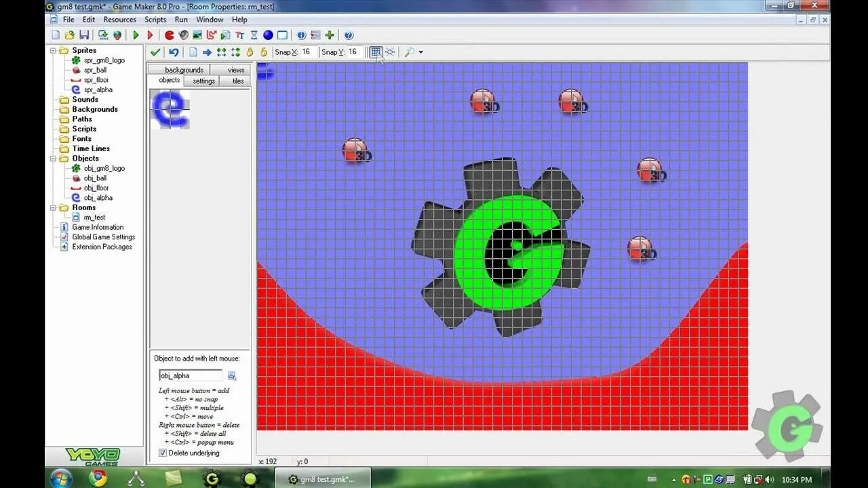Open zoom tool dropdown arrow
Image resolution: width=868 pixels, height=488 pixels.
pos(421,52)
